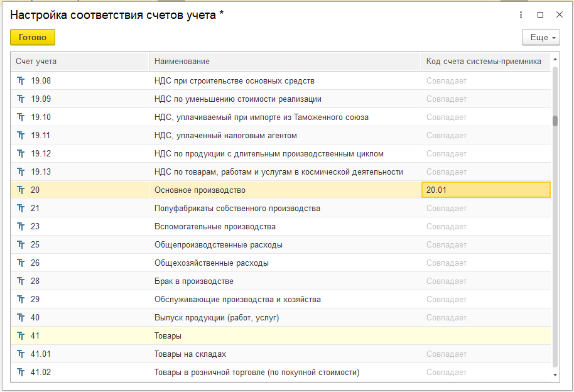This screenshot has width=574, height=392.
Task: Click empty receiver code cell for account 41
Action: (x=486, y=336)
